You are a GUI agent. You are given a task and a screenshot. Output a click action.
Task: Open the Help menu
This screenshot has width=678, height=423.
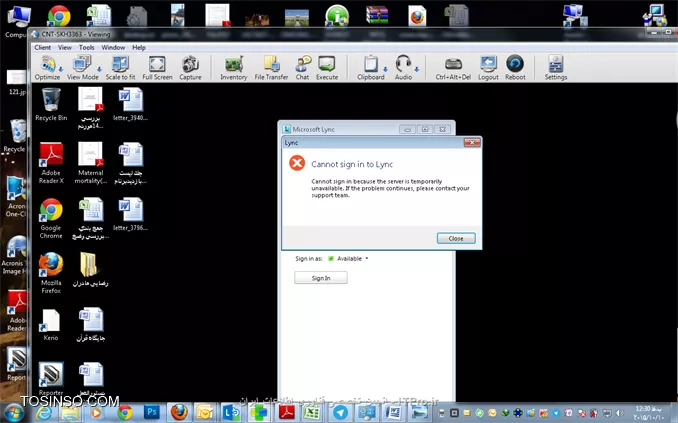click(139, 48)
